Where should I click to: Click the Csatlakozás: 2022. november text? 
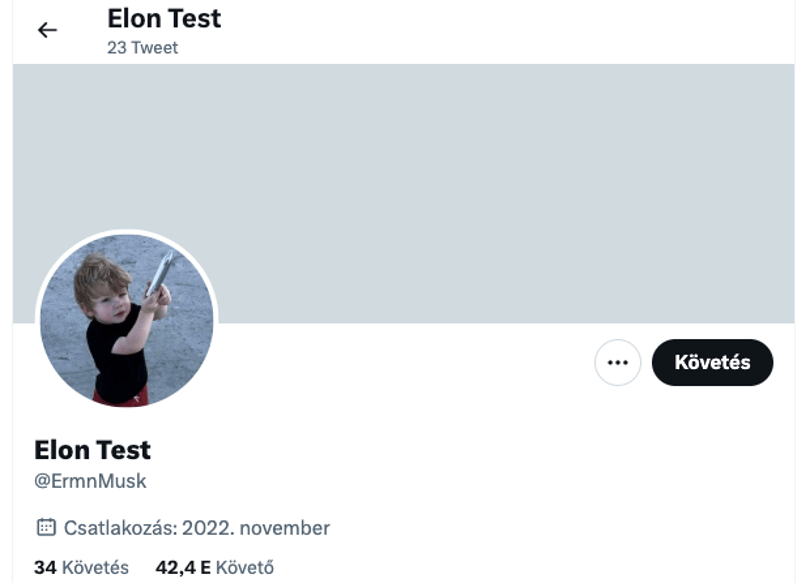pos(197,528)
